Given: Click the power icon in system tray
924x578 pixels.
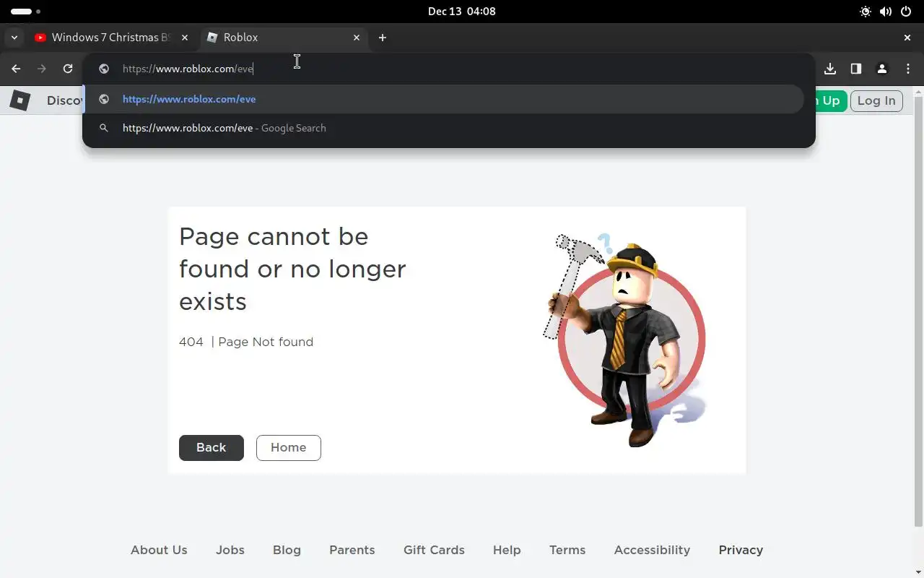Looking at the screenshot, I should 907,12.
